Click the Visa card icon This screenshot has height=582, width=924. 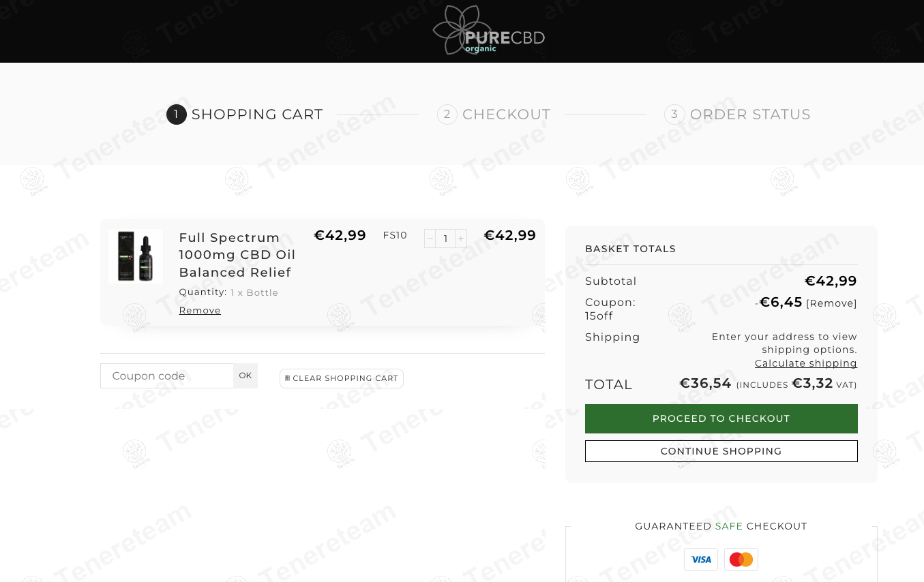pos(701,560)
